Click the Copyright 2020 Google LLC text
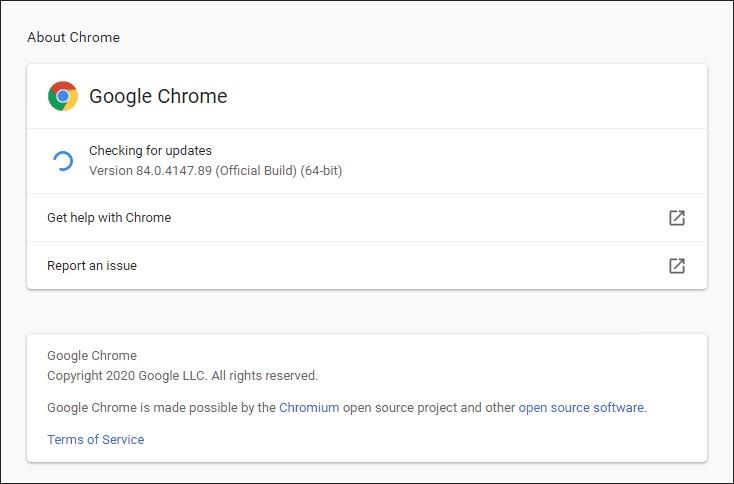 click(x=183, y=376)
